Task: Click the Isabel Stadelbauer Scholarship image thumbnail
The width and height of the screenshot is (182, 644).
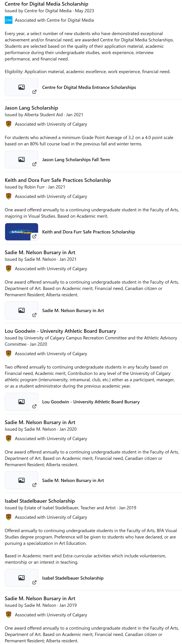Action: 22,578
